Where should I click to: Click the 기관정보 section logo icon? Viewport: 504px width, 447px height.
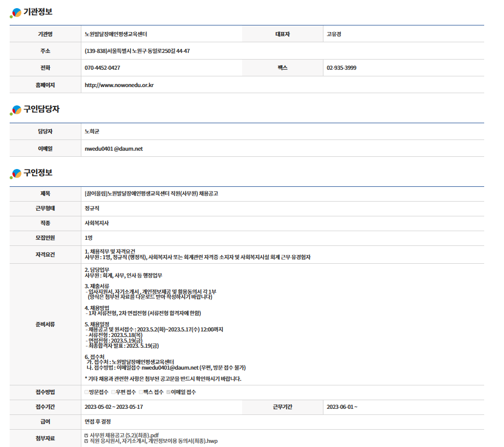(16, 13)
